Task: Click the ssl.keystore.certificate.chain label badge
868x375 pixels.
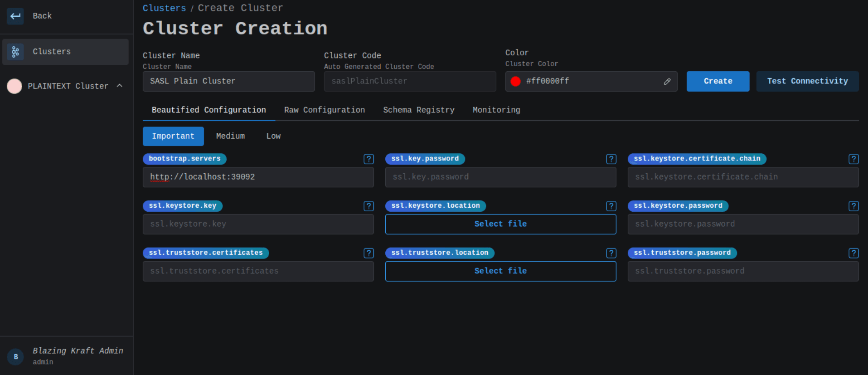Action: (697, 159)
